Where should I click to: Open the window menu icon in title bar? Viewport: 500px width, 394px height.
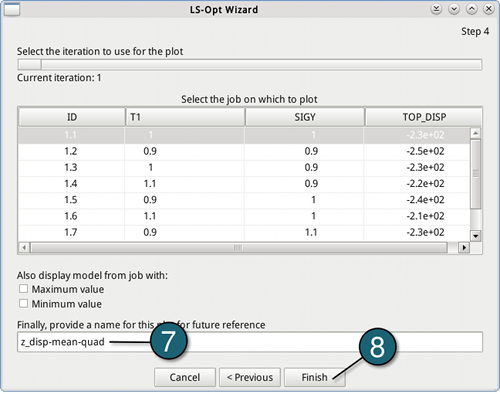pos(12,9)
